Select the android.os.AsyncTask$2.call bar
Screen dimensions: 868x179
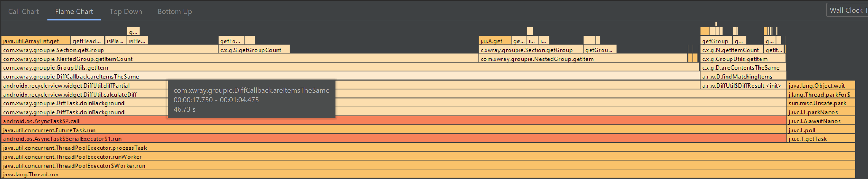point(394,121)
